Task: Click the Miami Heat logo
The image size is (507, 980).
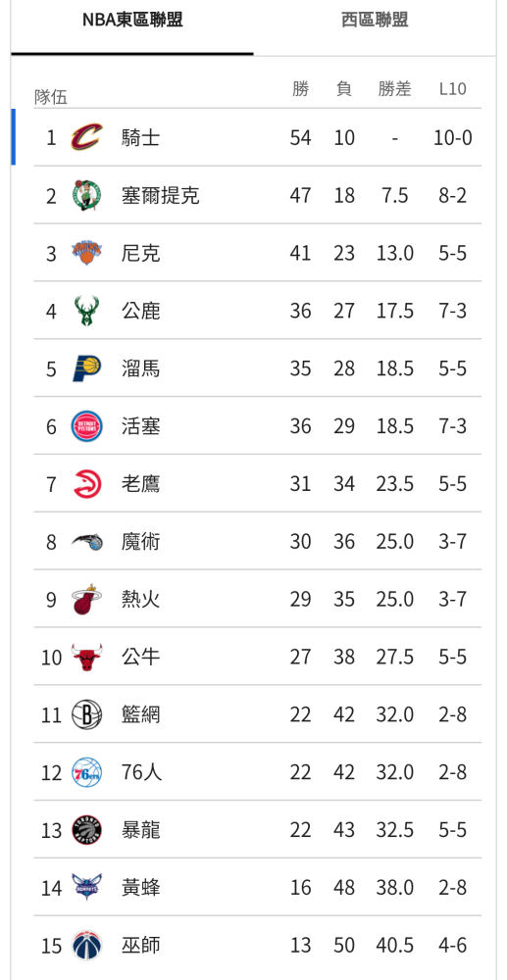Action: point(86,600)
